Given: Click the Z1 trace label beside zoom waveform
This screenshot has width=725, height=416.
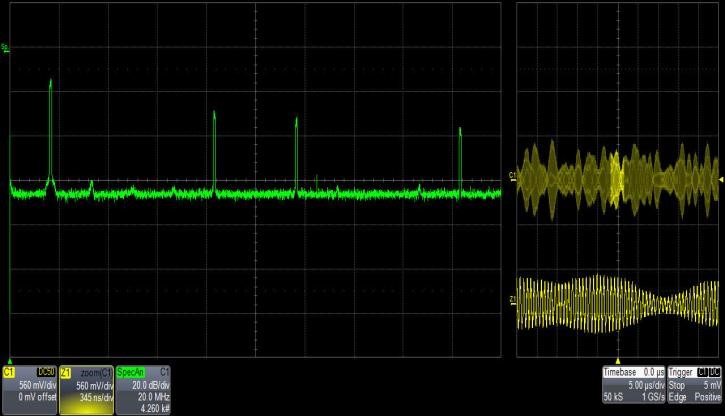Looking at the screenshot, I should pyautogui.click(x=512, y=298).
